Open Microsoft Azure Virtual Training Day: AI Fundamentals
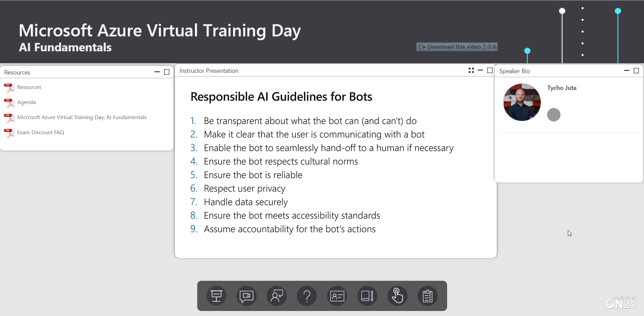644x316 pixels. 82,117
